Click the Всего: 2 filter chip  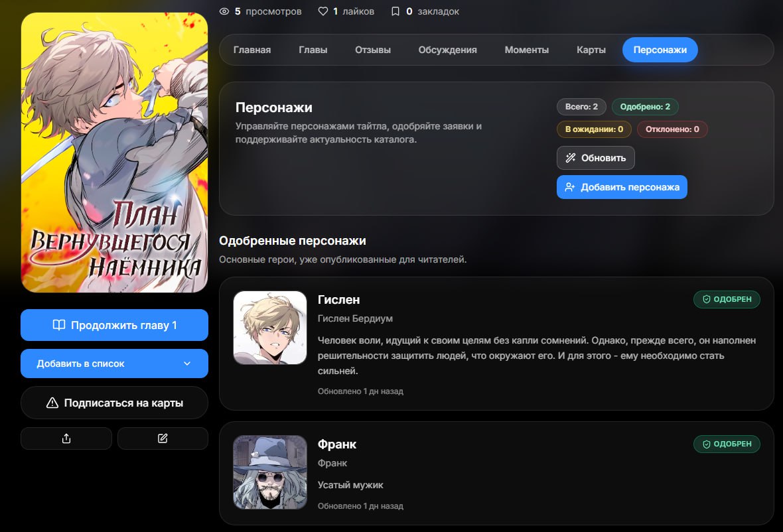coord(581,107)
